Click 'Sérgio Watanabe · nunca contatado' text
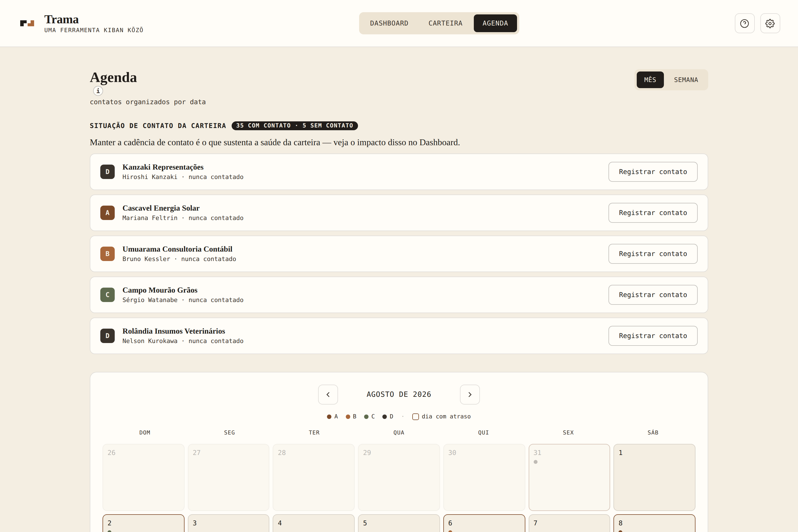The height and width of the screenshot is (532, 798). tap(183, 300)
